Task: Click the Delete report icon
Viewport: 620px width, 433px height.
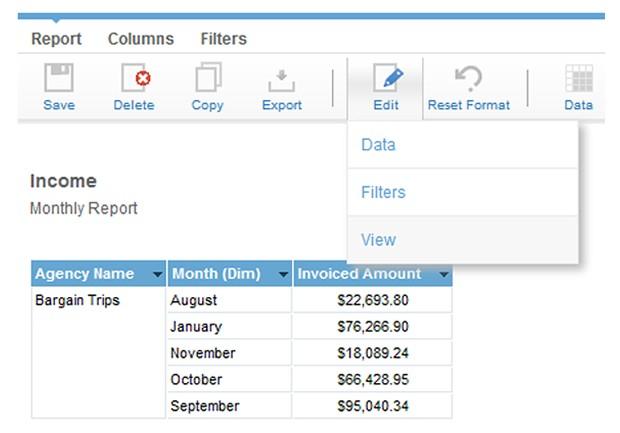Action: (x=136, y=78)
